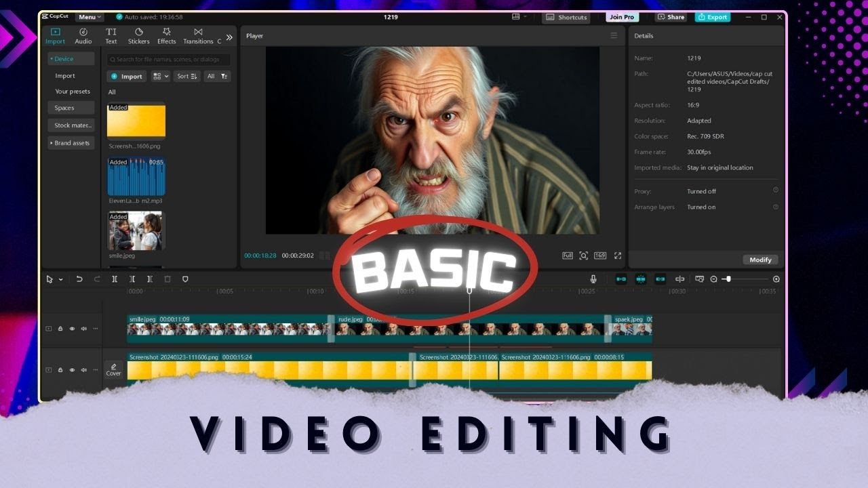Click the Modify button in Details
The width and height of the screenshot is (868, 488).
pyautogui.click(x=760, y=260)
